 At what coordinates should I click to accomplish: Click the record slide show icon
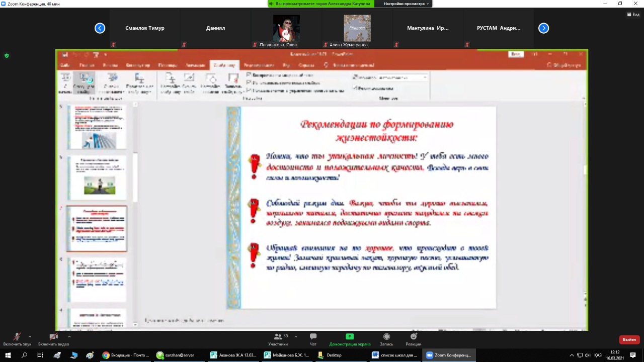(232, 83)
